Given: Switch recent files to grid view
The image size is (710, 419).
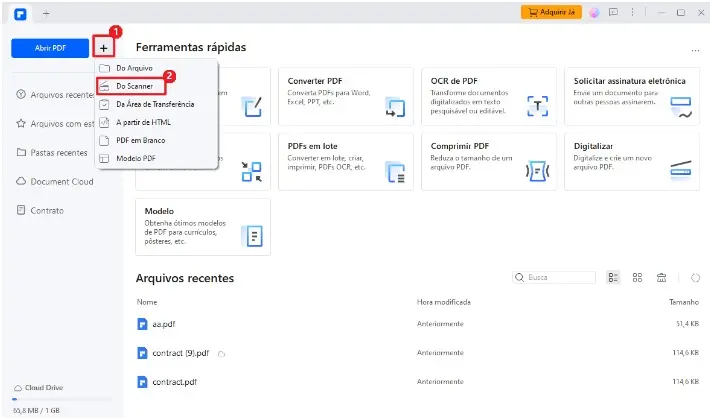Looking at the screenshot, I should 638,277.
